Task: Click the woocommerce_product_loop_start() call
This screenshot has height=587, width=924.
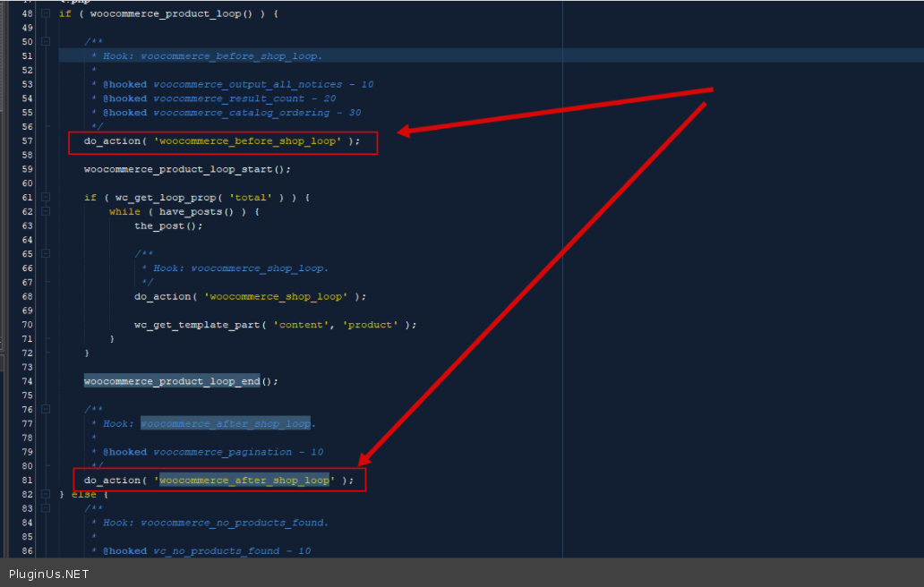Action: pyautogui.click(x=187, y=169)
